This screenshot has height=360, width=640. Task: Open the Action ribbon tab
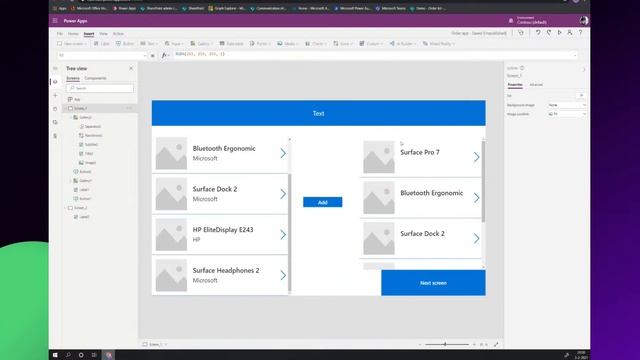tap(118, 33)
